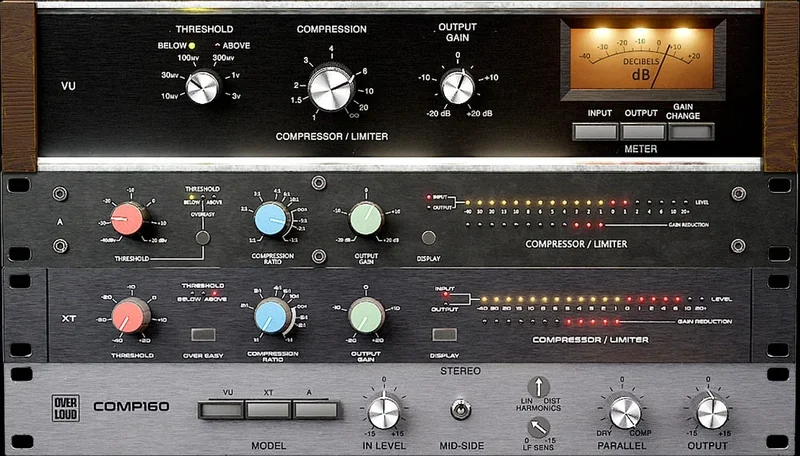The image size is (800, 456).
Task: Click the blue Compression Ratio knob on XT unit
Action: pyautogui.click(x=273, y=316)
